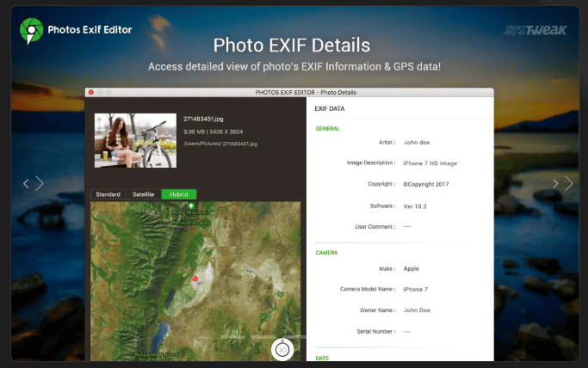Click Artist value John doe
The height and width of the screenshot is (368, 588).
tap(417, 142)
